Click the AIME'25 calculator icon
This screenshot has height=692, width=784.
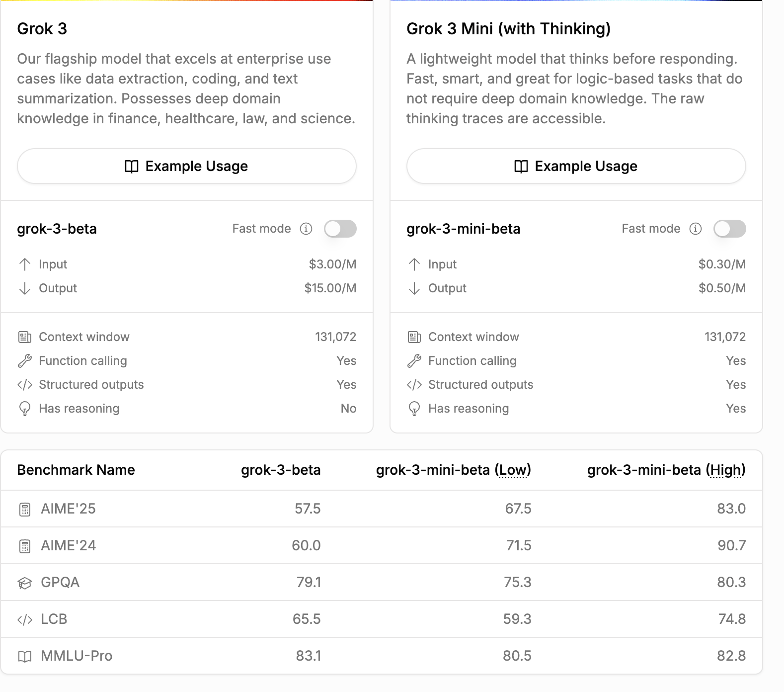coord(24,510)
